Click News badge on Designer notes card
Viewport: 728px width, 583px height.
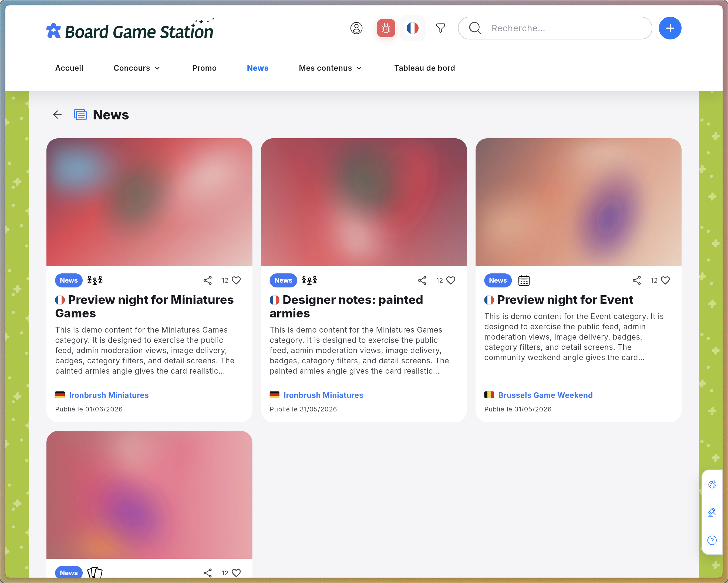click(x=283, y=280)
